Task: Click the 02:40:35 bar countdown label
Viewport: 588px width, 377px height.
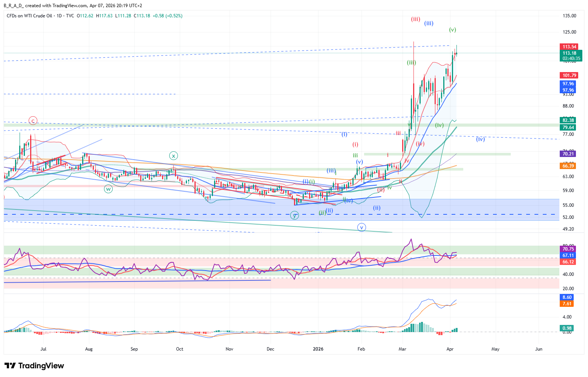Action: pyautogui.click(x=571, y=58)
